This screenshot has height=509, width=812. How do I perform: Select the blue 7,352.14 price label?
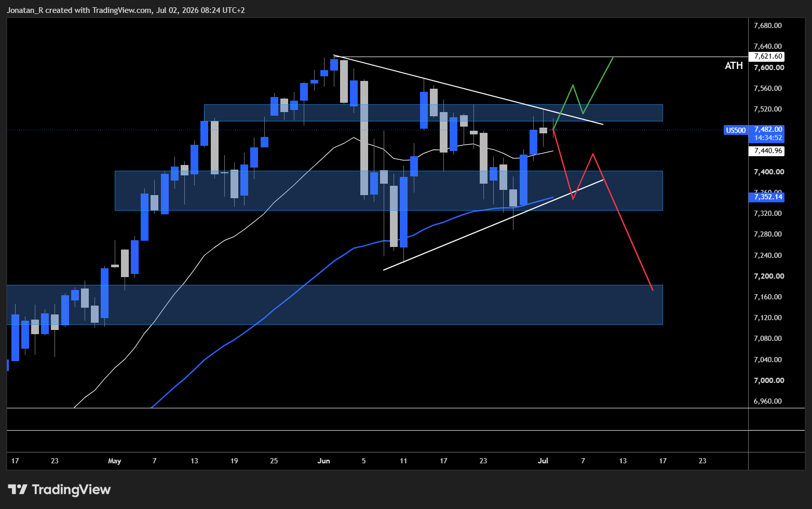768,197
